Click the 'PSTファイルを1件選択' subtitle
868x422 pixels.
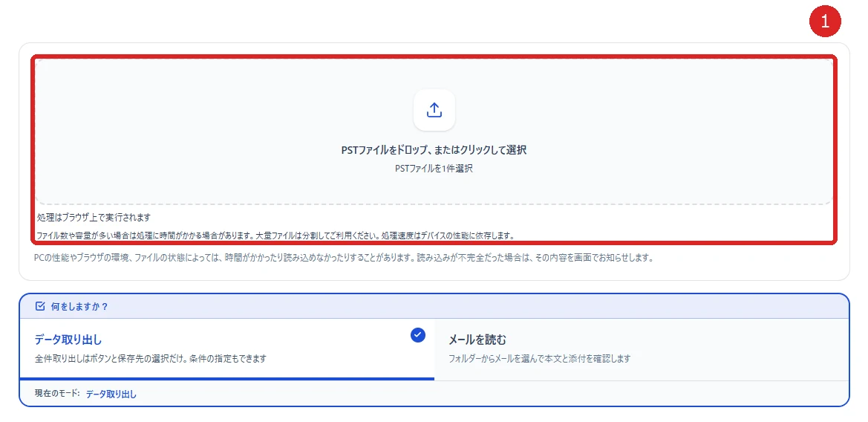coord(434,169)
